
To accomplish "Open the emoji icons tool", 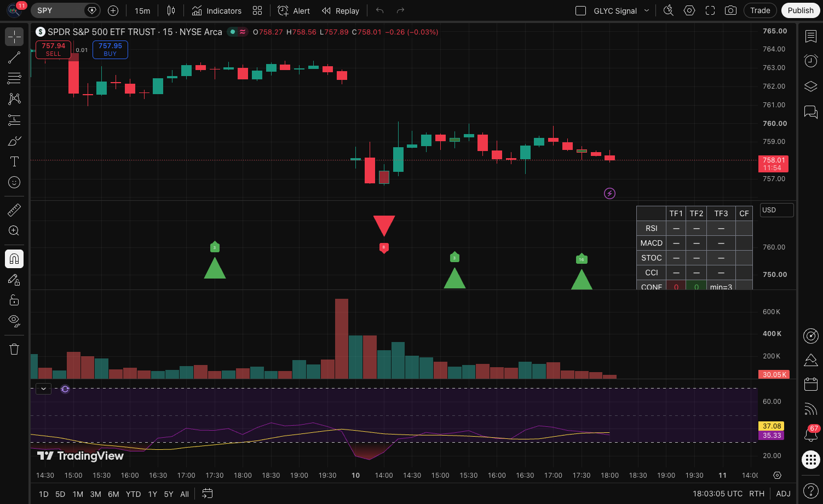I will tap(14, 182).
